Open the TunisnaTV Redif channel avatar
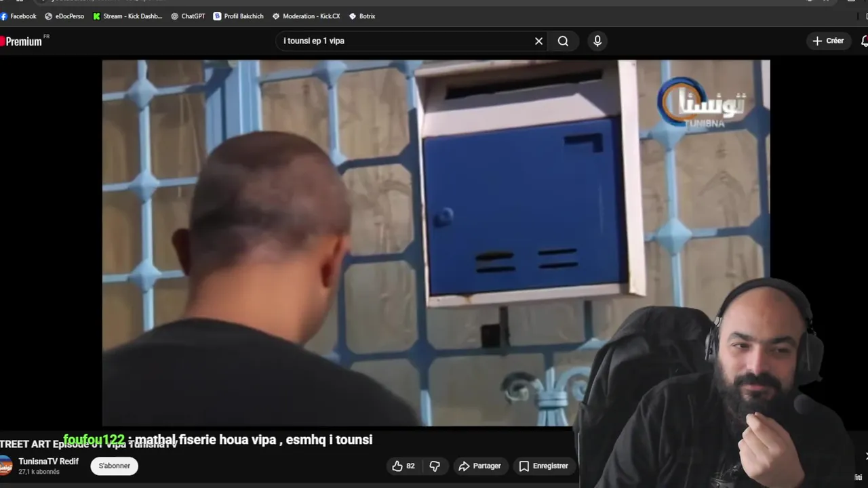Viewport: 868px width, 488px height. (5, 466)
